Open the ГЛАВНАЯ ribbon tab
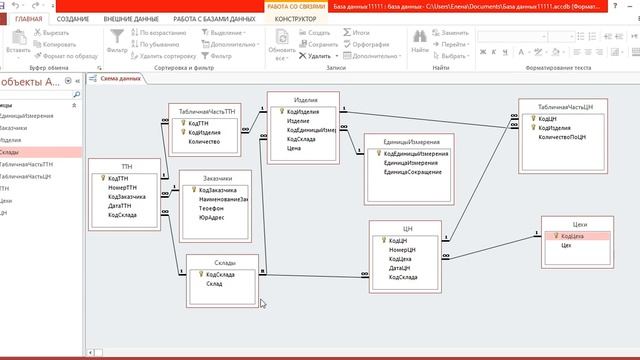The image size is (640, 360). point(29,19)
